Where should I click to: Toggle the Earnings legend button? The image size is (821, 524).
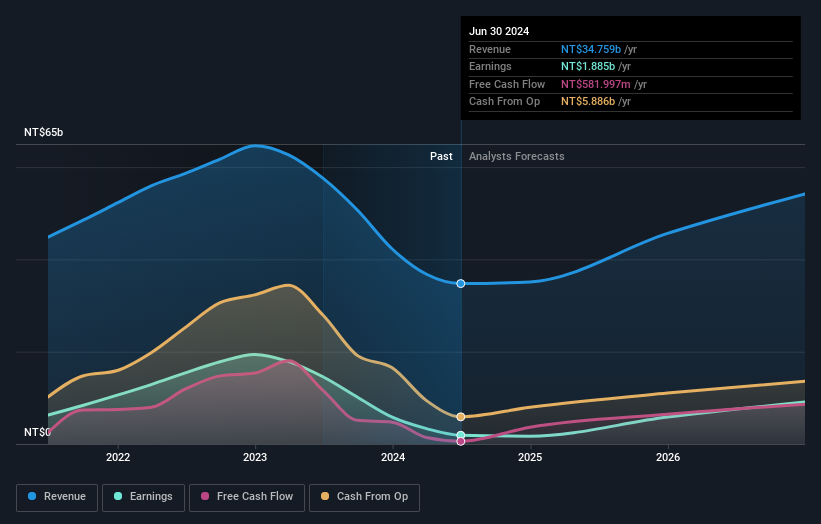point(143,497)
